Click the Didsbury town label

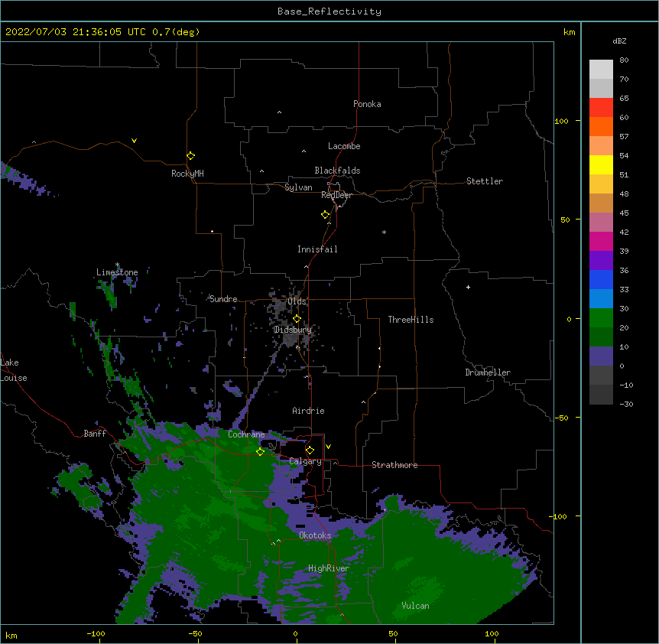293,330
